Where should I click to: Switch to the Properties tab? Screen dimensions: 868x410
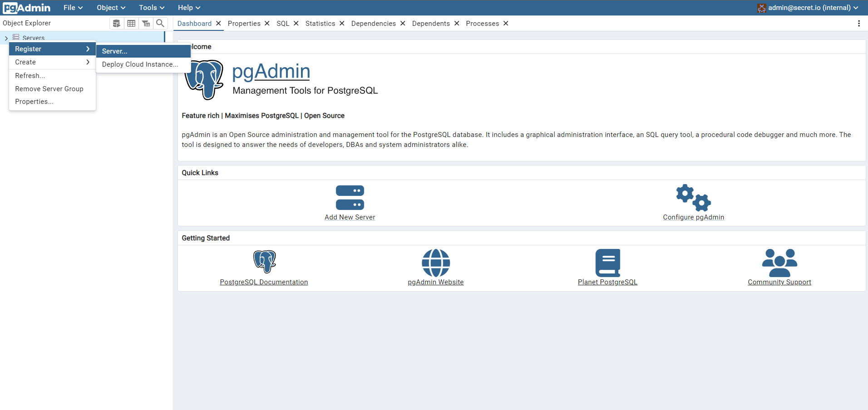tap(244, 24)
